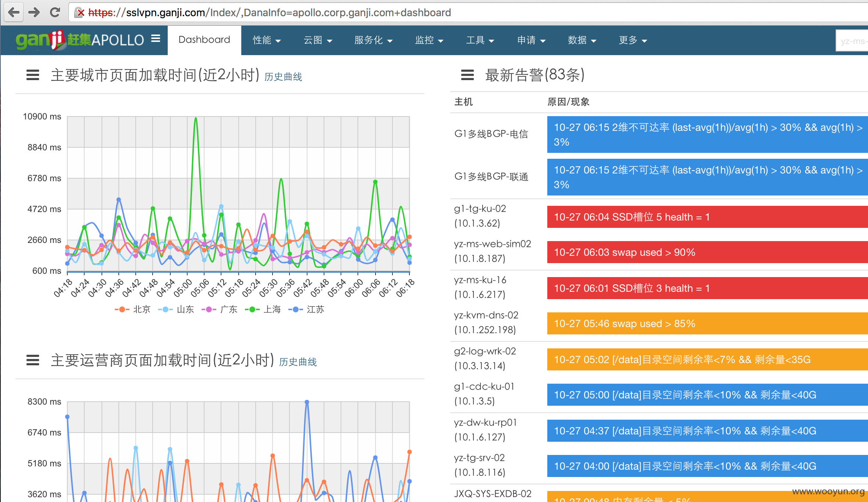Select host yz-tg-srv-02 (10.1.8.116)

click(x=480, y=465)
